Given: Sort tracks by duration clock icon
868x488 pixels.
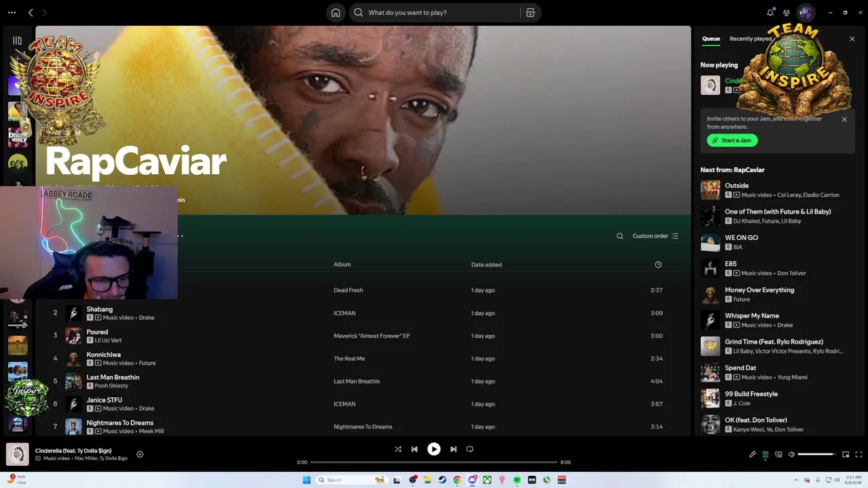Looking at the screenshot, I should 658,264.
